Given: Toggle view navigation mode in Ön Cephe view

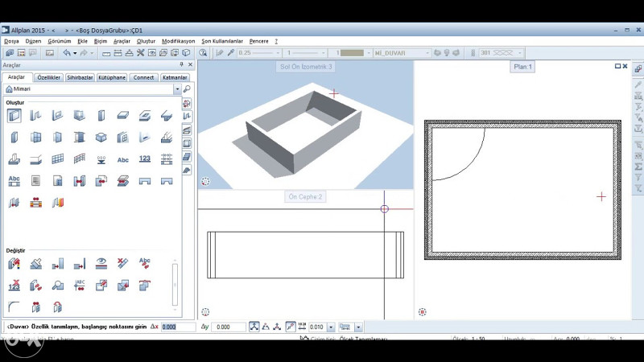Looking at the screenshot, I should pyautogui.click(x=205, y=312).
